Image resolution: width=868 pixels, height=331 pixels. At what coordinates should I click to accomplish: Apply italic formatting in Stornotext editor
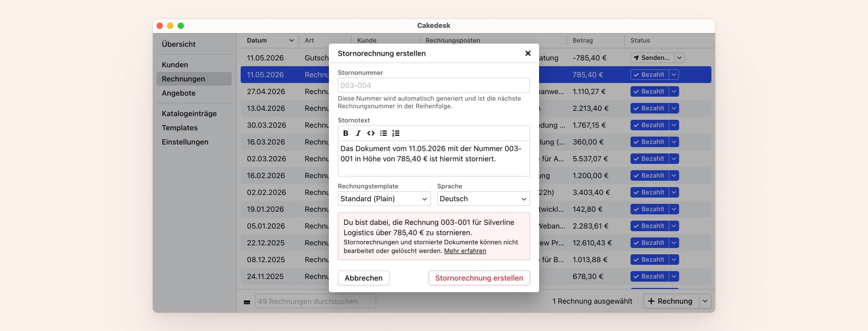coord(358,133)
